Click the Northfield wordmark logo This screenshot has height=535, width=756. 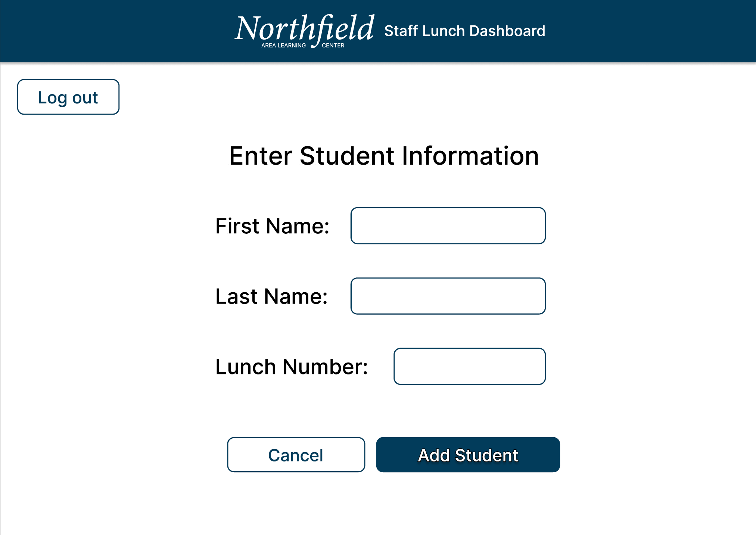[304, 29]
